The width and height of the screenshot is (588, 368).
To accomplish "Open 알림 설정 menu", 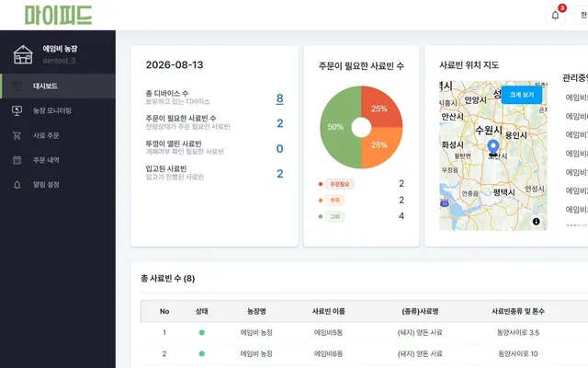I will tap(58, 185).
